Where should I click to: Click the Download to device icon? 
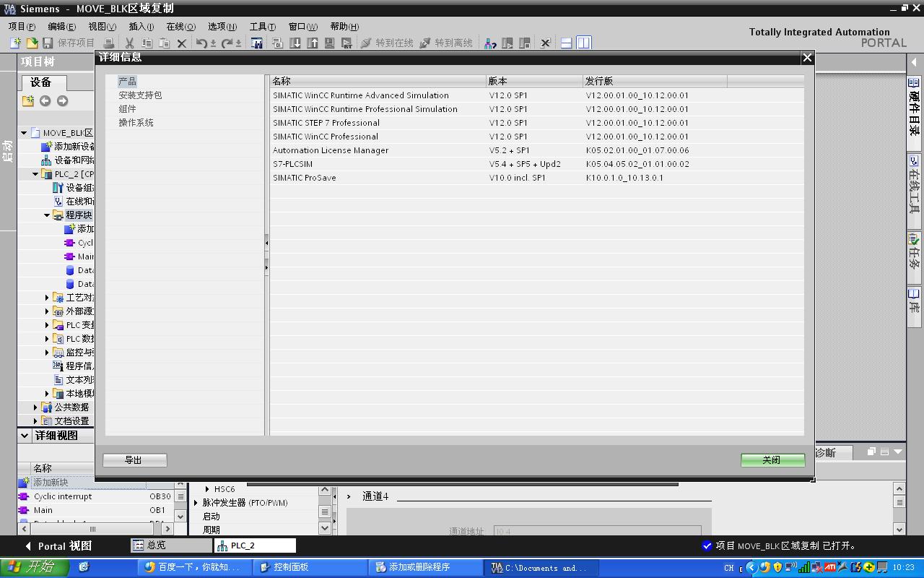pyautogui.click(x=295, y=43)
